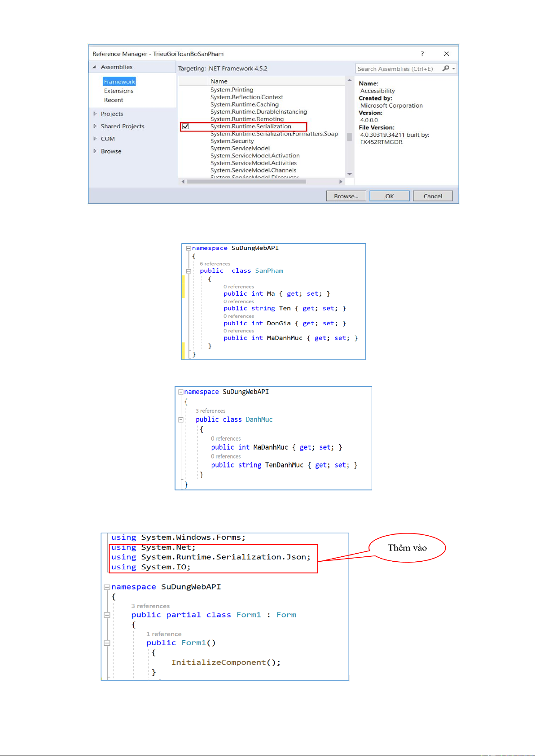535x756 pixels.
Task: Select the Extensions category
Action: [x=118, y=91]
